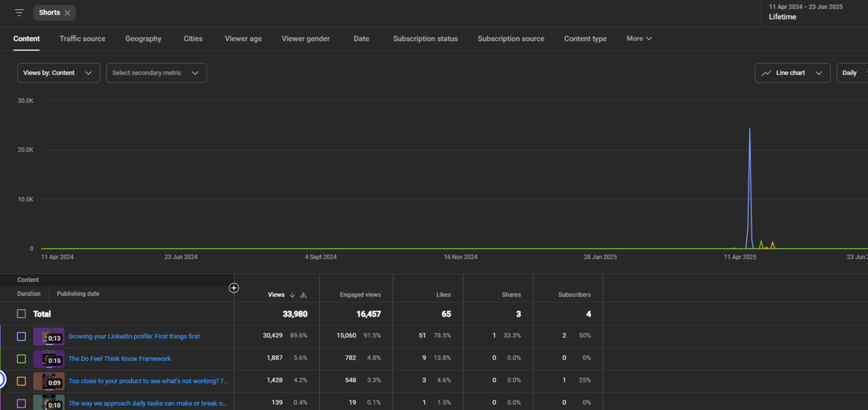Screen dimensions: 868x410
Task: Open the Select secondary metric dropdown
Action: [x=156, y=73]
